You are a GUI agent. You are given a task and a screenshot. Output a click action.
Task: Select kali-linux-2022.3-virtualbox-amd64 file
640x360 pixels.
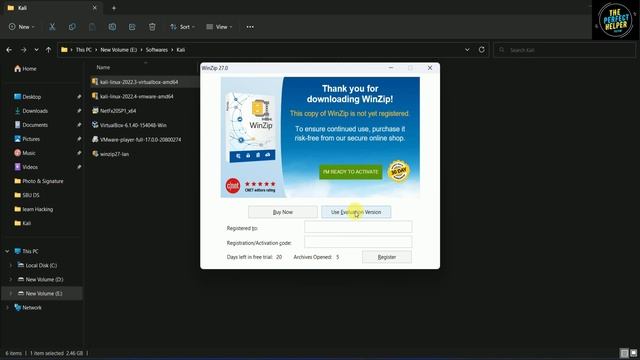[x=139, y=82]
